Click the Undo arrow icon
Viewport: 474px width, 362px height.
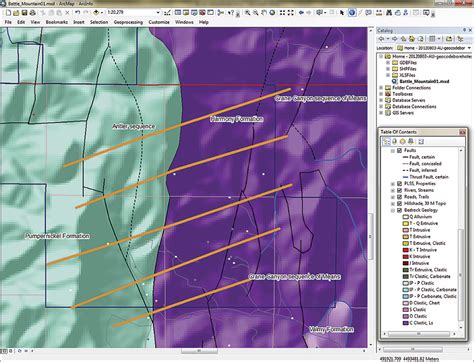tap(77, 13)
